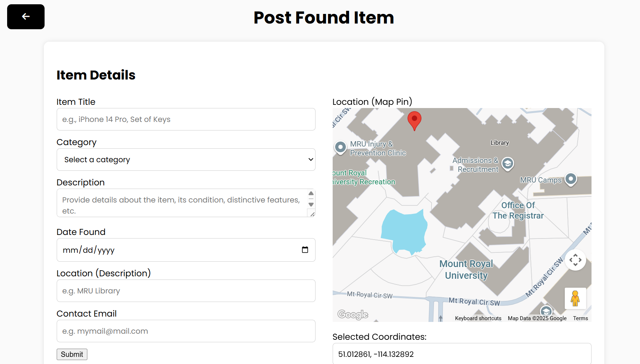Click the Street View pegman icon

pos(575,298)
